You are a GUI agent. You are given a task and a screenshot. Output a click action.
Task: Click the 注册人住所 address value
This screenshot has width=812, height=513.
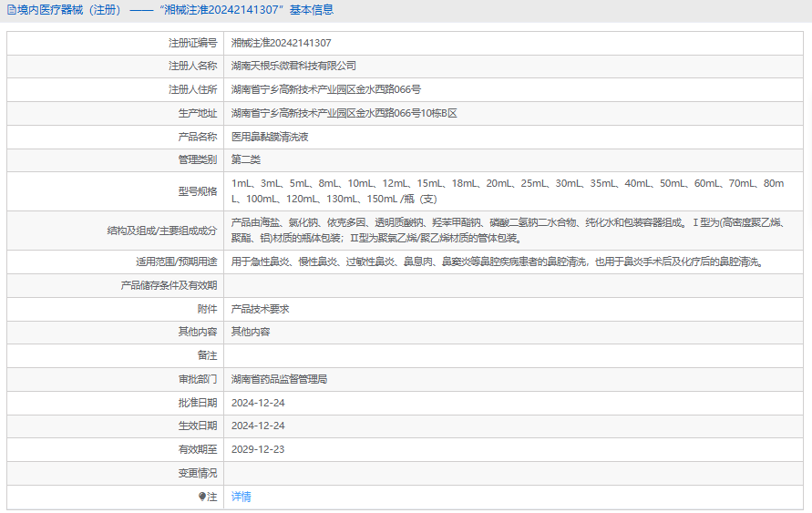click(325, 89)
